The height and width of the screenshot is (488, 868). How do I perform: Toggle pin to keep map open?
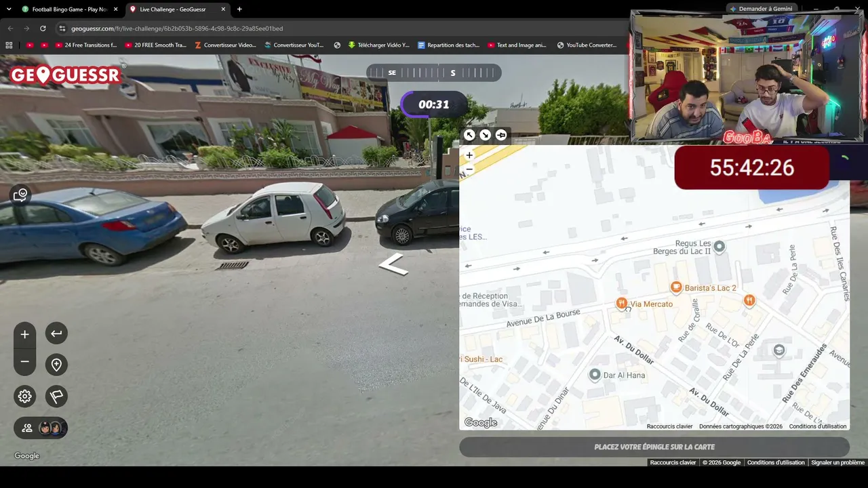click(501, 135)
